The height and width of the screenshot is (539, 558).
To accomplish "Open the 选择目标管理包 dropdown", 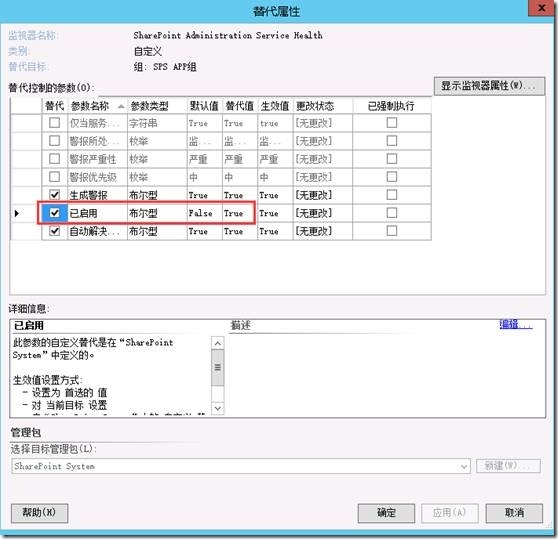I will pyautogui.click(x=463, y=466).
